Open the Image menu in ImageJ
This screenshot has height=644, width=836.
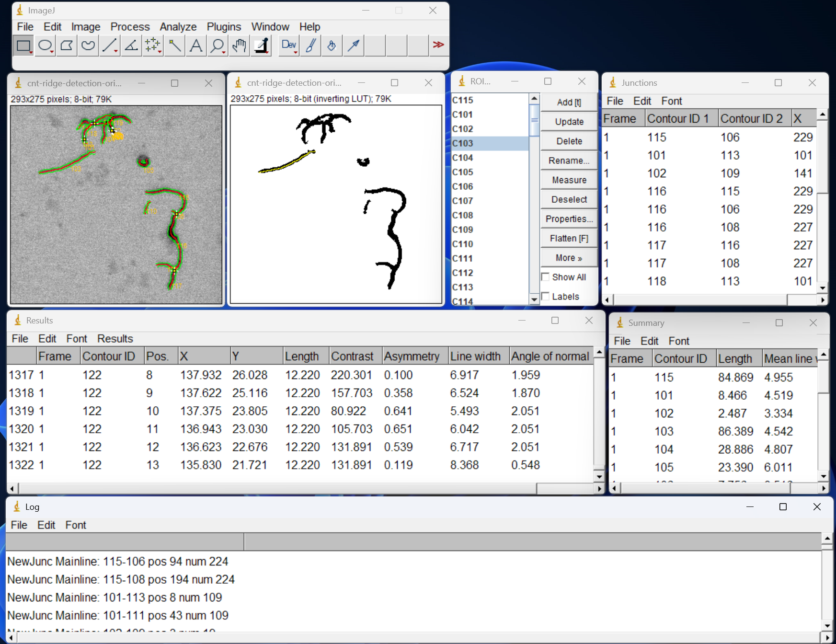(86, 27)
